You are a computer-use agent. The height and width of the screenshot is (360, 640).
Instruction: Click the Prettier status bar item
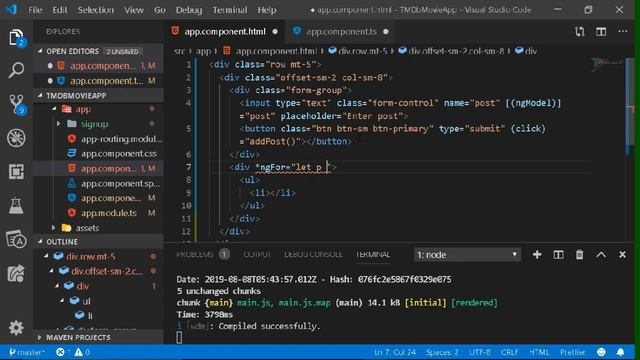pyautogui.click(x=572, y=352)
